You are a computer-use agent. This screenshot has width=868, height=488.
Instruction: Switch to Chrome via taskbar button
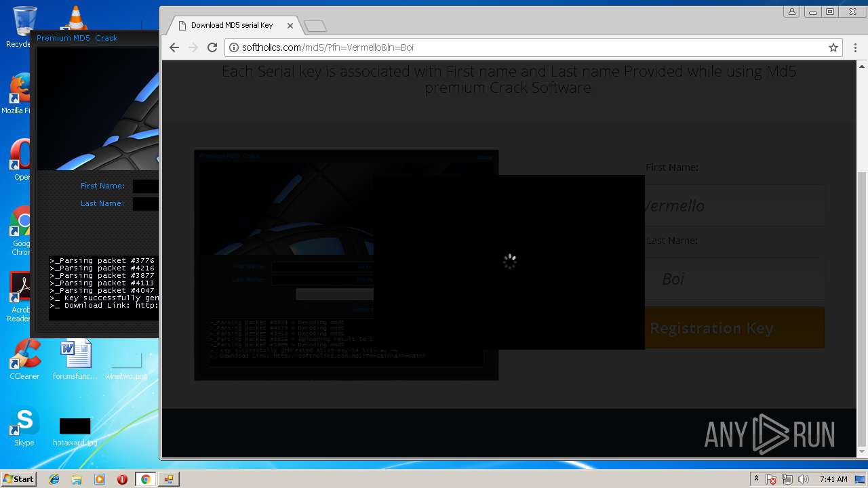click(145, 479)
